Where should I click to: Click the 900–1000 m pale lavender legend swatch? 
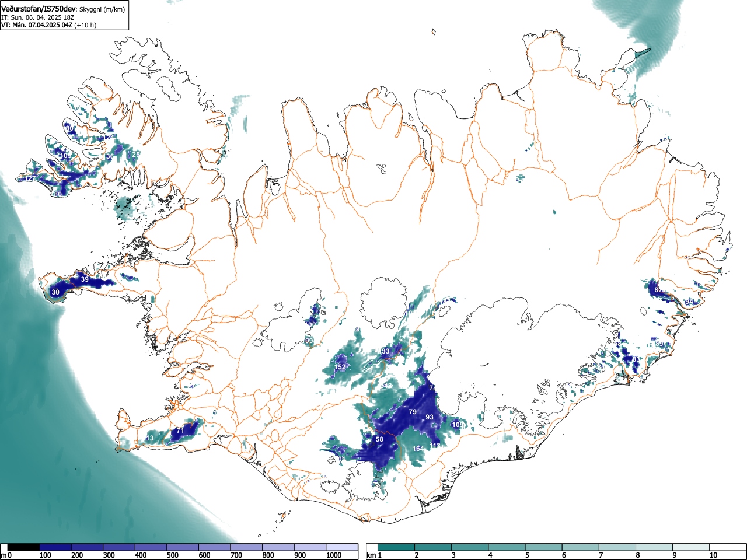coord(310,547)
